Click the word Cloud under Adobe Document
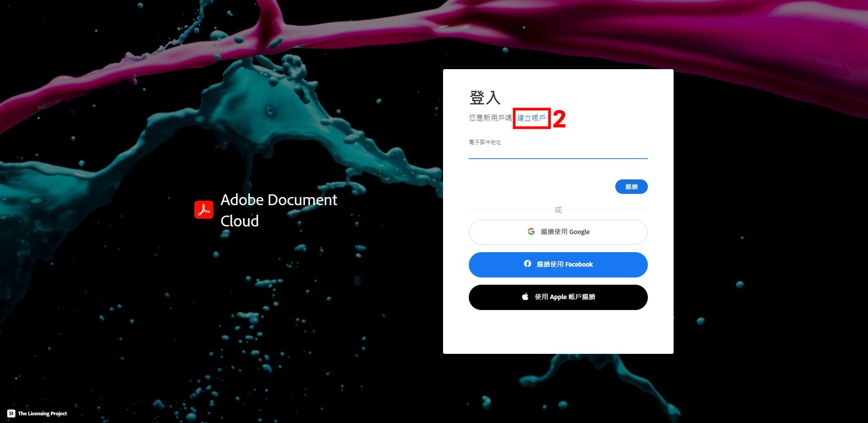868x423 pixels. point(240,221)
